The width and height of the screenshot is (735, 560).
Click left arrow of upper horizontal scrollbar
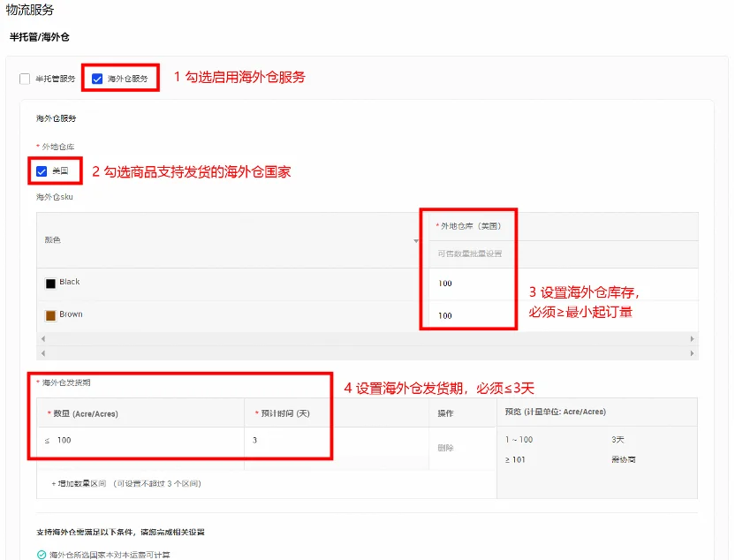41,338
